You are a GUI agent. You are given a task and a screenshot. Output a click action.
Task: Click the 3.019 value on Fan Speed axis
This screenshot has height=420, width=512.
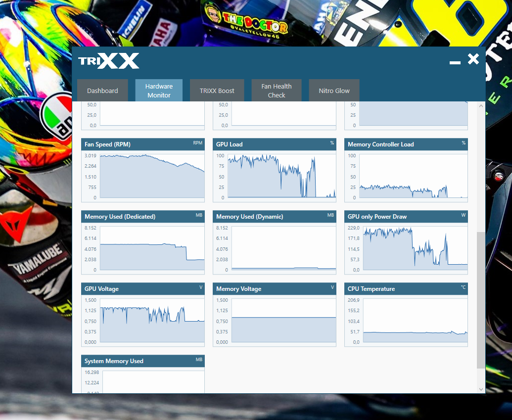tap(91, 155)
